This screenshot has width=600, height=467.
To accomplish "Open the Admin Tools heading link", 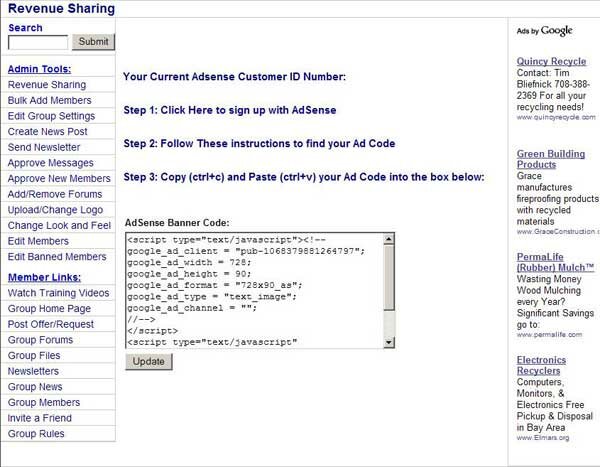I will coord(39,69).
